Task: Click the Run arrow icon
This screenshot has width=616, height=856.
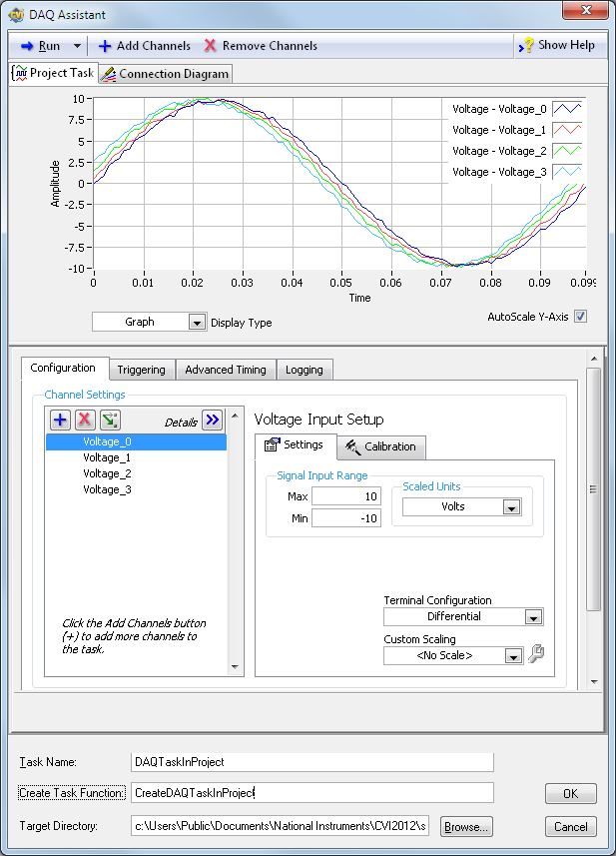Action: 28,46
